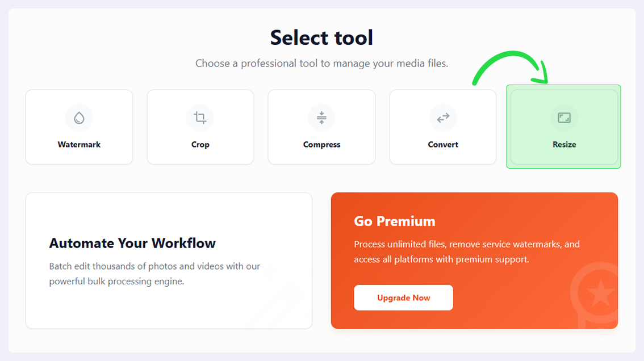Click the Watermark label text
Screen dimensions: 644x361
(x=79, y=145)
